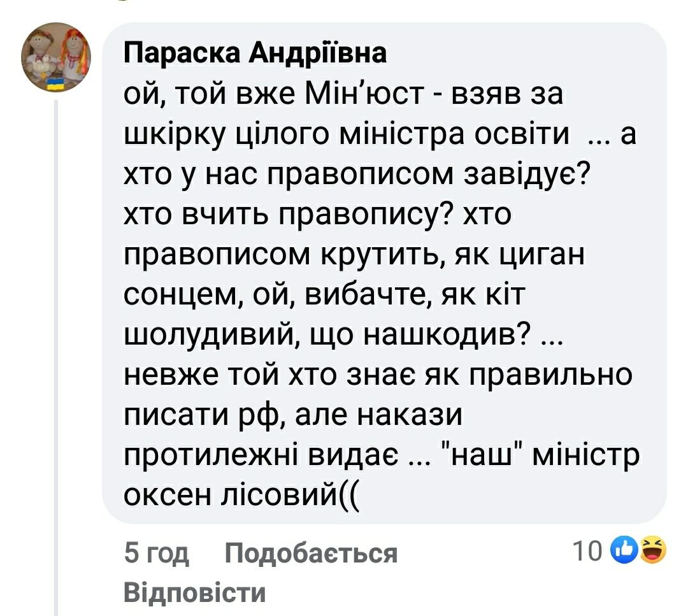This screenshot has height=616, width=688.
Task: Reply to the comment via Відповісти
Action: pos(194,592)
